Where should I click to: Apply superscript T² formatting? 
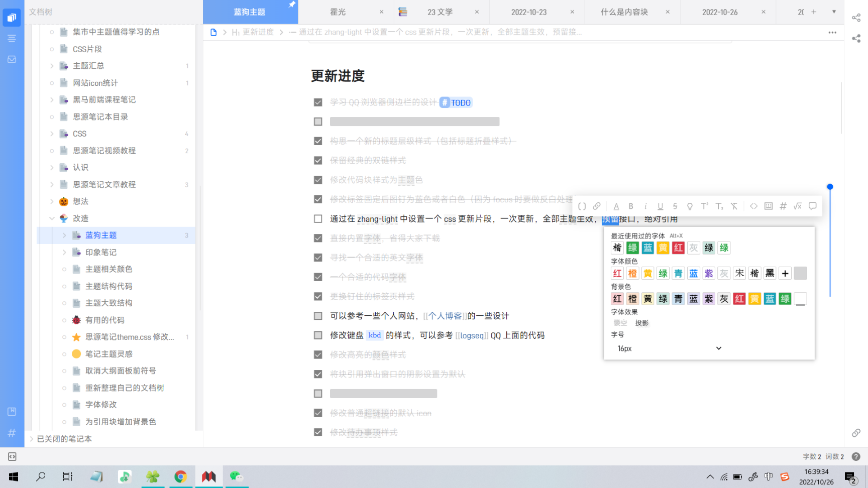[705, 206]
